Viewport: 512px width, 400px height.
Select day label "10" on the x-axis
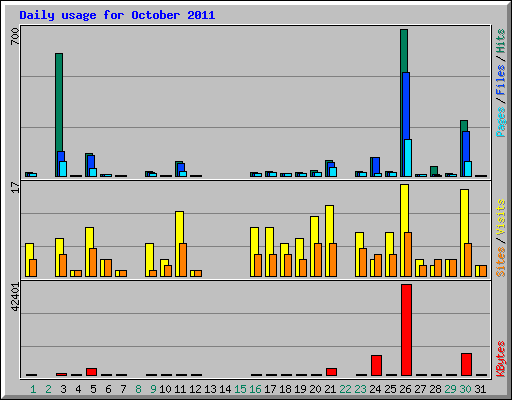[165, 389]
